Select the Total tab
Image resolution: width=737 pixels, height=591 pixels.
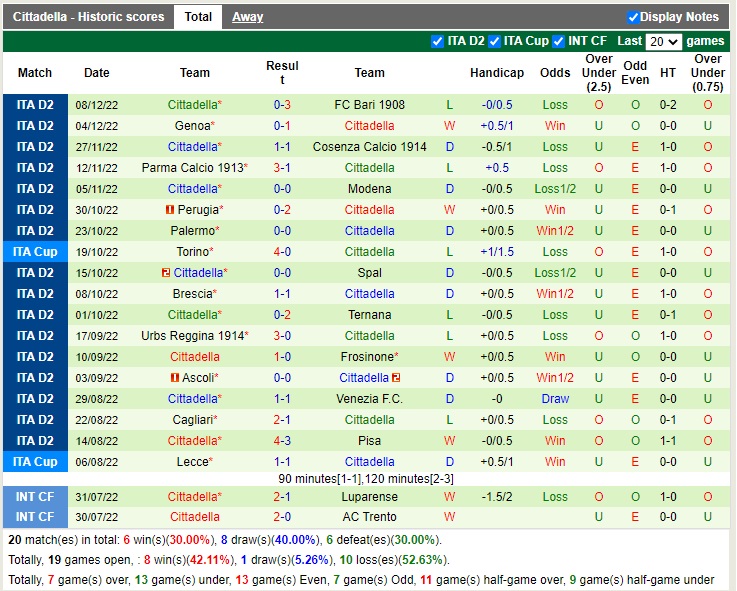pos(198,17)
